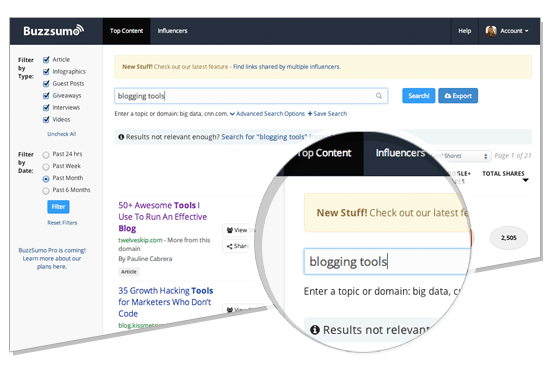
Task: Open link about multiple influencers feature
Action: coord(287,67)
